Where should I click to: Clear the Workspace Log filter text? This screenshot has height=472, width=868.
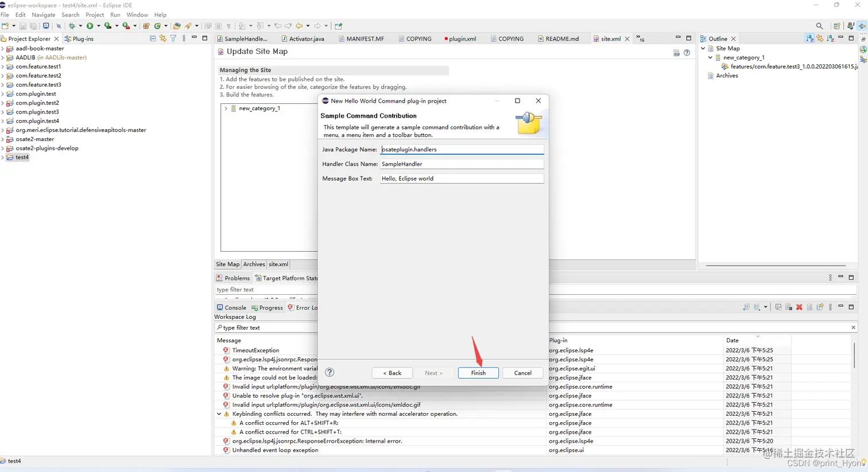(853, 327)
